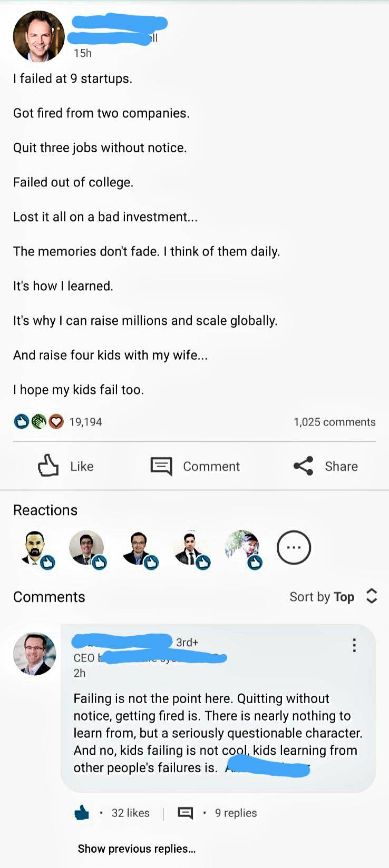This screenshot has width=389, height=868.
Task: Select the blue like reaction icon on reactions row
Action: pyautogui.click(x=21, y=421)
